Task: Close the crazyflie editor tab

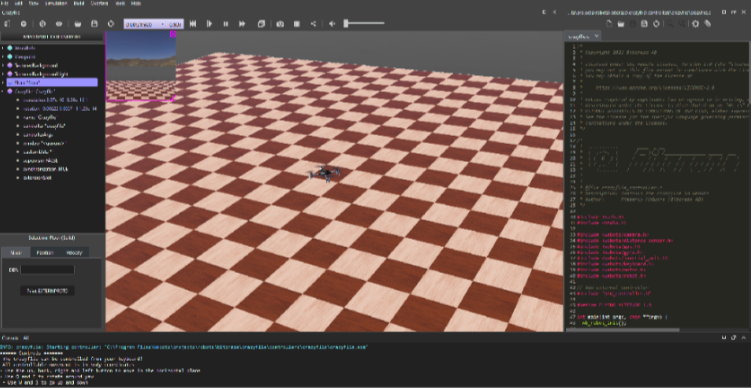Action: pyautogui.click(x=596, y=36)
